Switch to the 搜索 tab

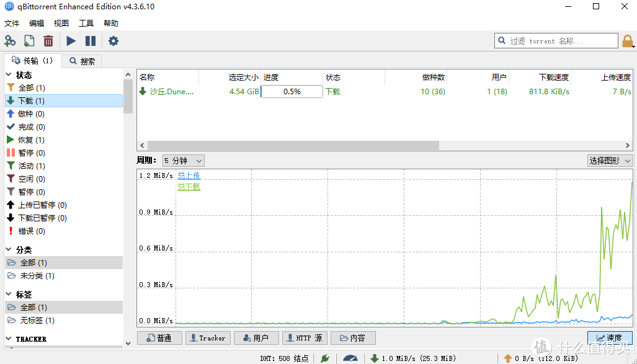pos(81,61)
